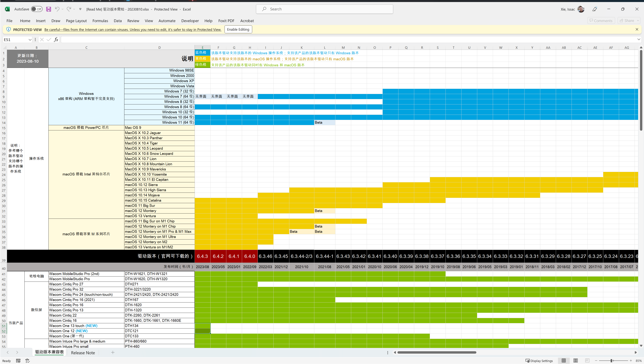644x364 pixels.
Task: Click the Accessibility checker status bar icon
Action: point(27,361)
